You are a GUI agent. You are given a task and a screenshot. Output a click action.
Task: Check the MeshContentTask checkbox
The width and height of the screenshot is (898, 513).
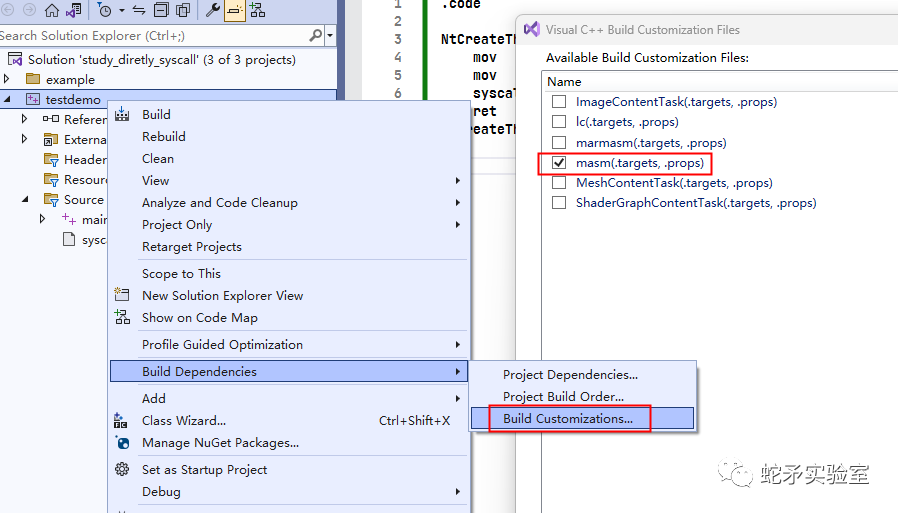click(x=559, y=183)
